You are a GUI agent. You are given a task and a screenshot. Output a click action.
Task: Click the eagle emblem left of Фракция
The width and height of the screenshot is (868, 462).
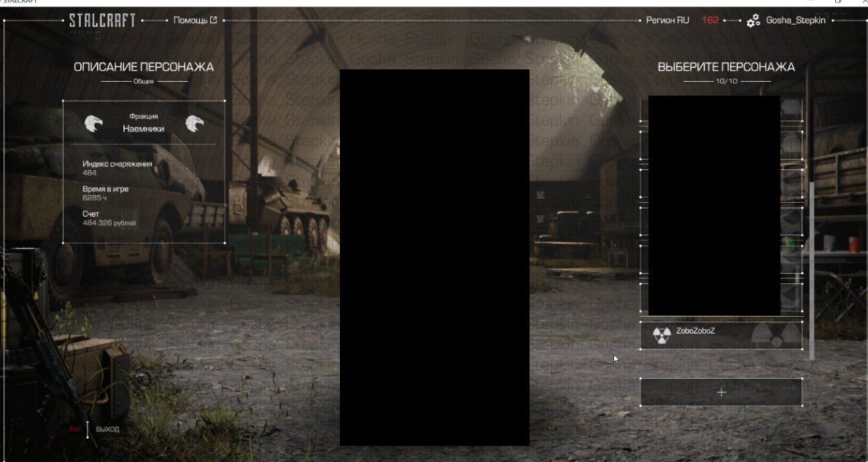(x=93, y=123)
